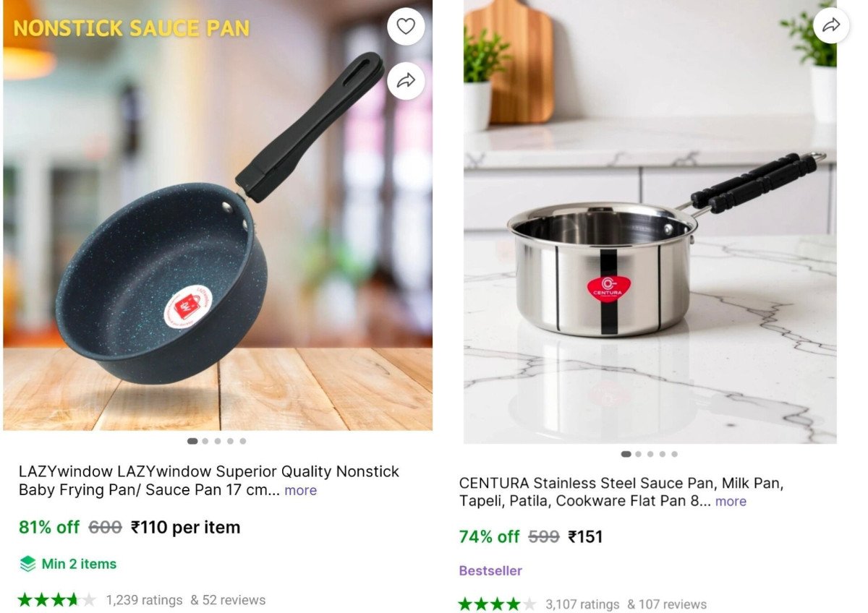Click the stacked layers icon beside Min 2 items
Image resolution: width=868 pixels, height=613 pixels.
tap(27, 564)
